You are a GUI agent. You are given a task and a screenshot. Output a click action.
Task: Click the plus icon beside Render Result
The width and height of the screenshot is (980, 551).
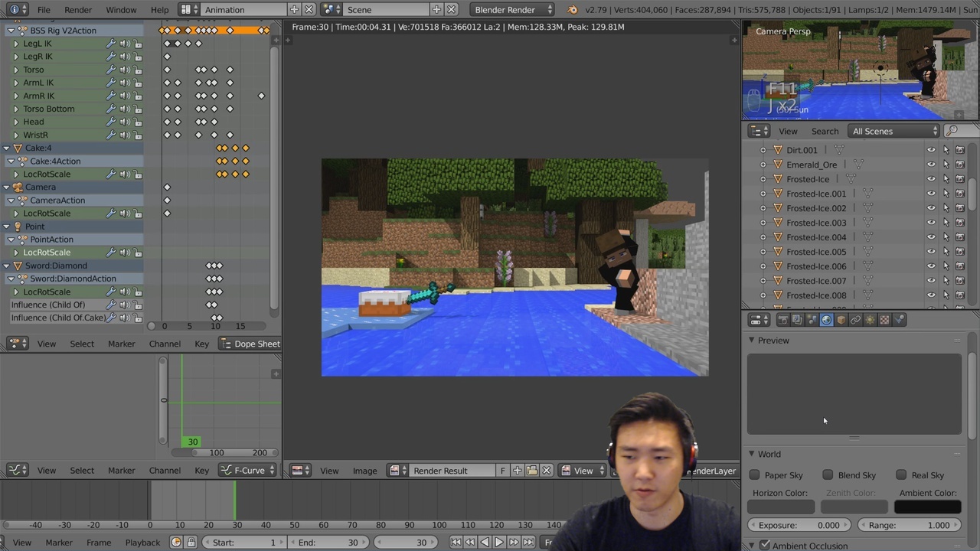(x=518, y=471)
